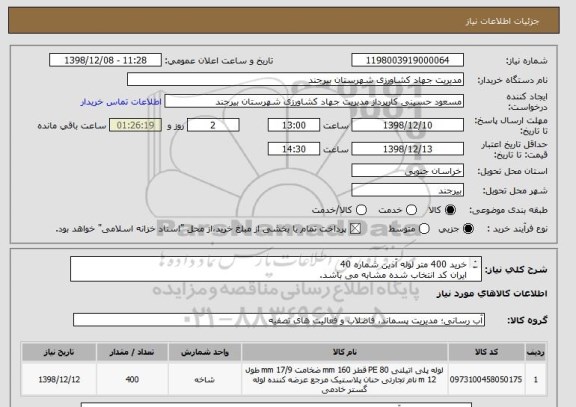Click the delivery province field خراسان جنوبی

[x=407, y=170]
